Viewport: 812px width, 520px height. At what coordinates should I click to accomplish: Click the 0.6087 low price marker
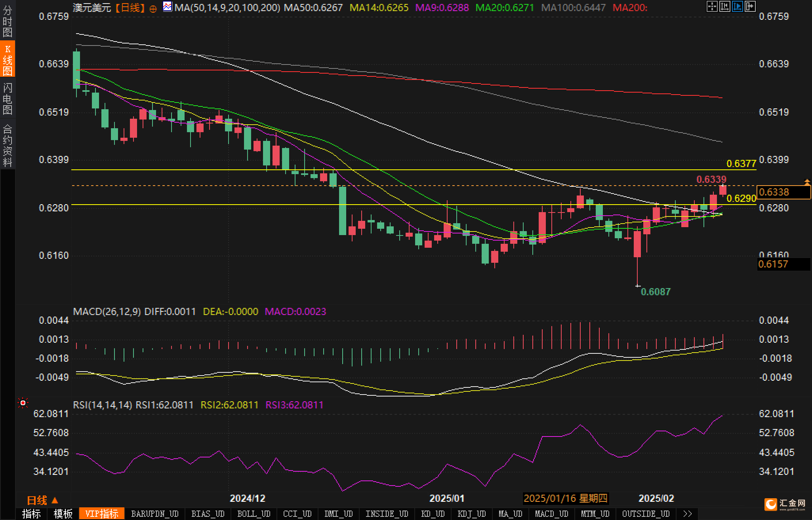tap(656, 292)
